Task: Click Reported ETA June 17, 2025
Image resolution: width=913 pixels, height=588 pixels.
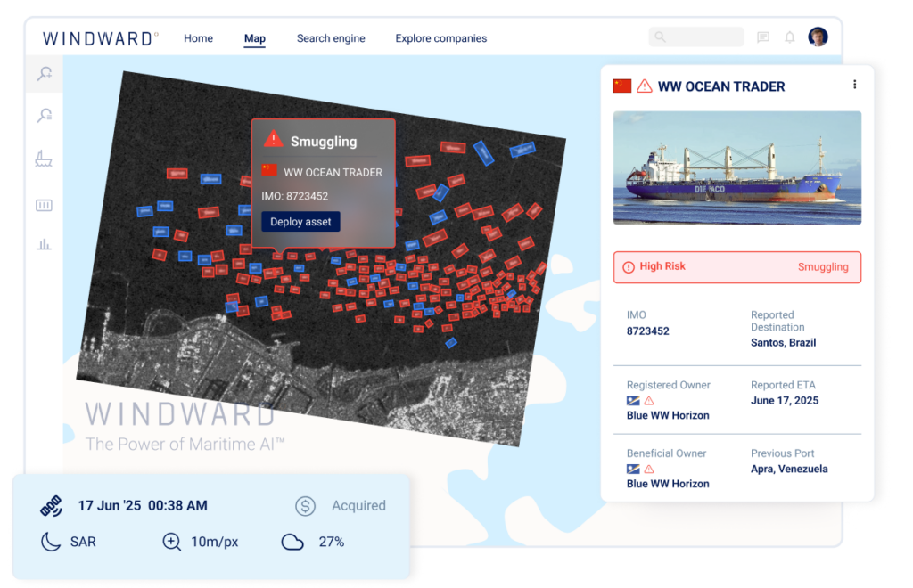Action: click(785, 400)
